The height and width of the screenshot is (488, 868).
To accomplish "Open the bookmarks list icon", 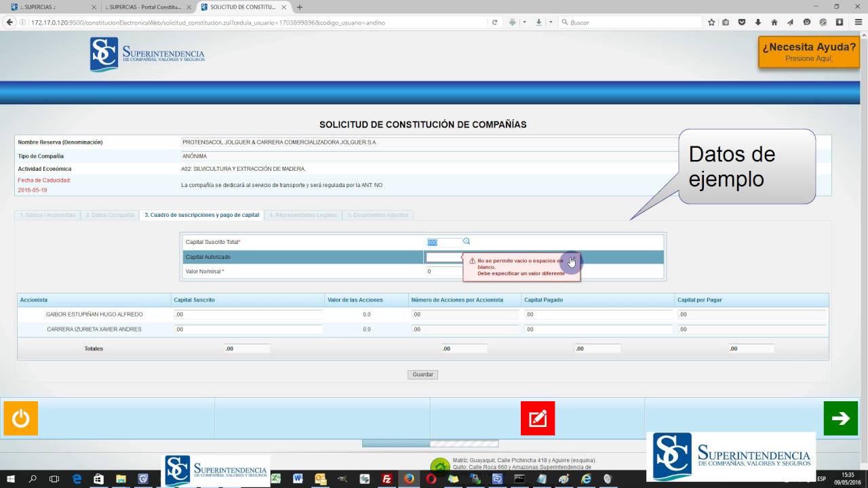I will pyautogui.click(x=726, y=22).
